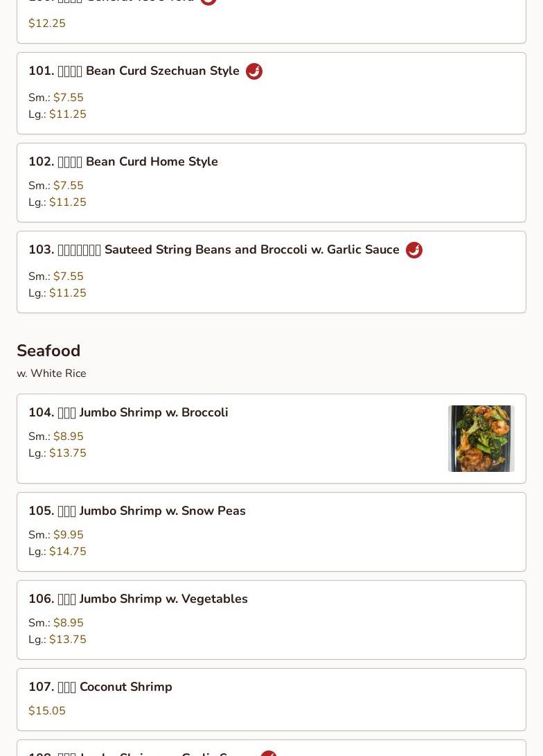Click large $11.25 price of String Beans and Broccoli

tap(67, 293)
